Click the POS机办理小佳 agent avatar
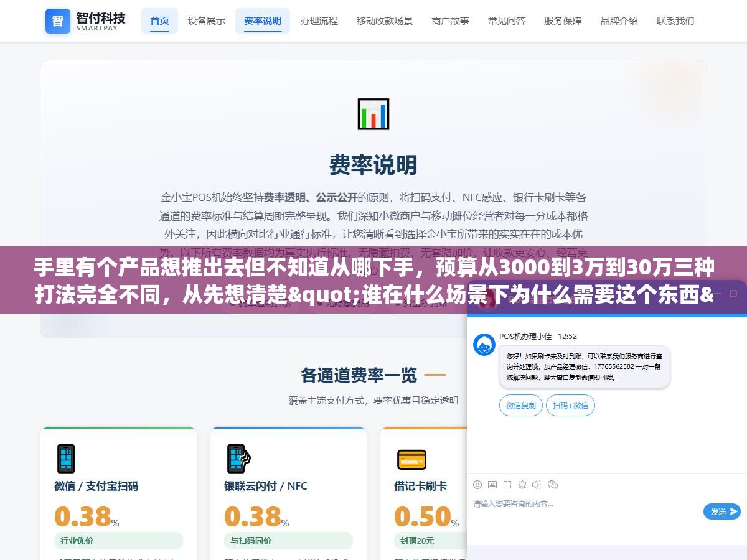 click(484, 345)
